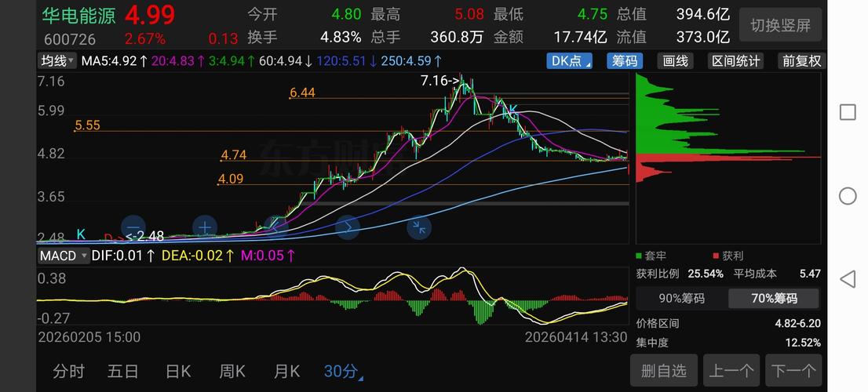The height and width of the screenshot is (392, 868).
Task: Tap the zoom out minus chart button
Action: (x=133, y=227)
